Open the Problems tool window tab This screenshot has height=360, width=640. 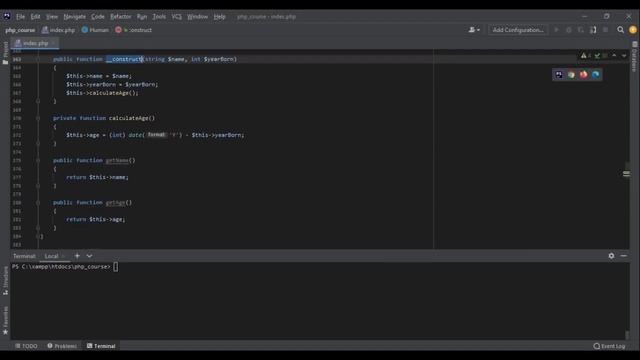coord(62,346)
